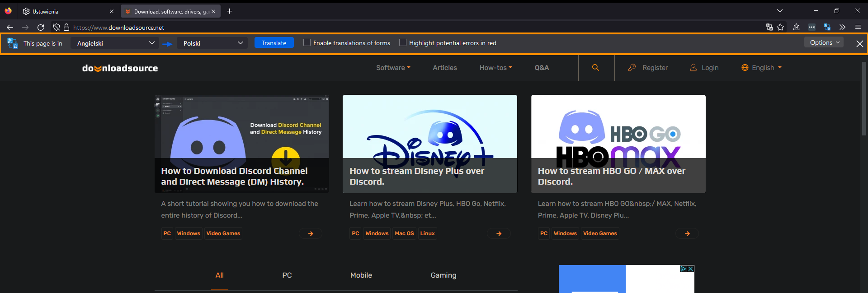The width and height of the screenshot is (868, 293).
Task: Close the translation bar
Action: coord(860,43)
